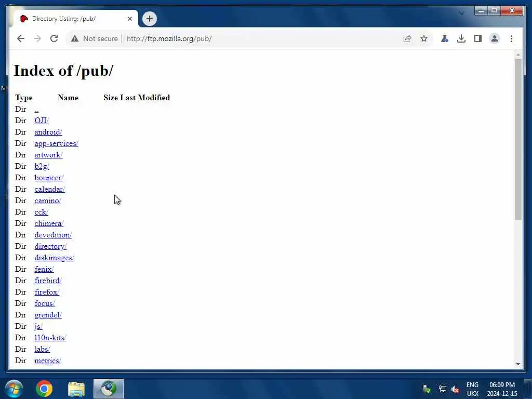Click the Index of /pub/ heading
This screenshot has width=532, height=399.
coord(63,71)
